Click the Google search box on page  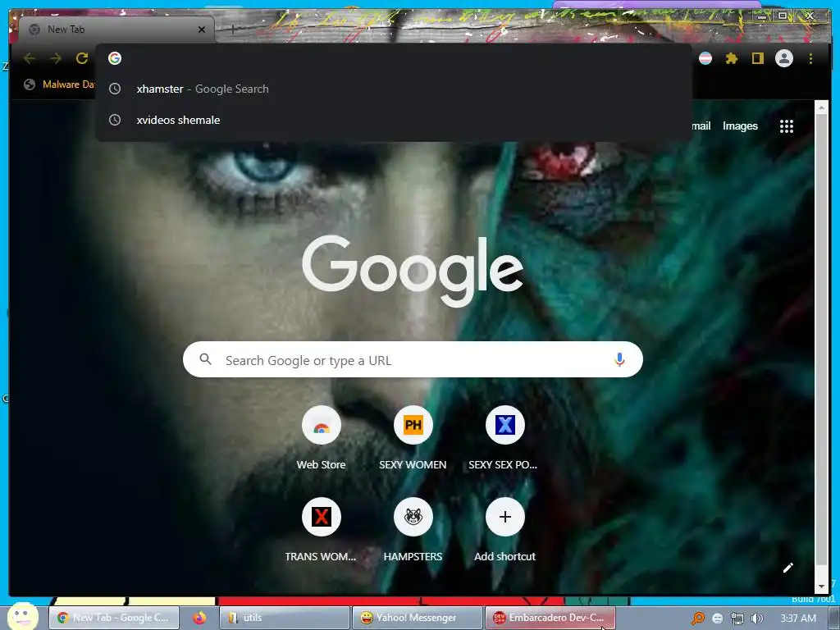pyautogui.click(x=413, y=360)
